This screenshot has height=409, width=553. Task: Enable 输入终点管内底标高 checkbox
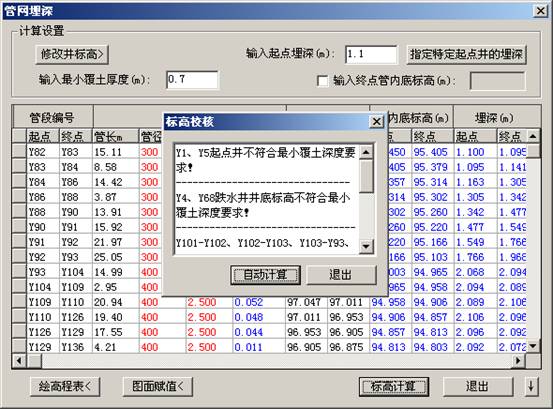tap(322, 81)
